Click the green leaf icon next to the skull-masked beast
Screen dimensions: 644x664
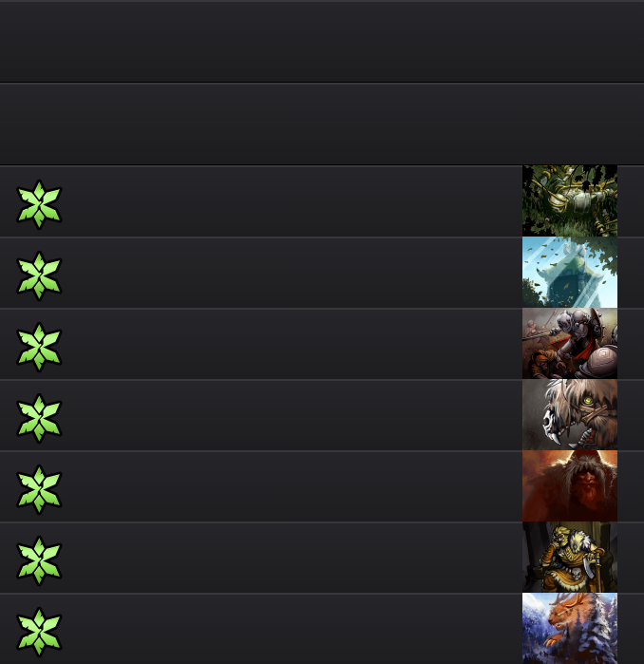tap(39, 418)
